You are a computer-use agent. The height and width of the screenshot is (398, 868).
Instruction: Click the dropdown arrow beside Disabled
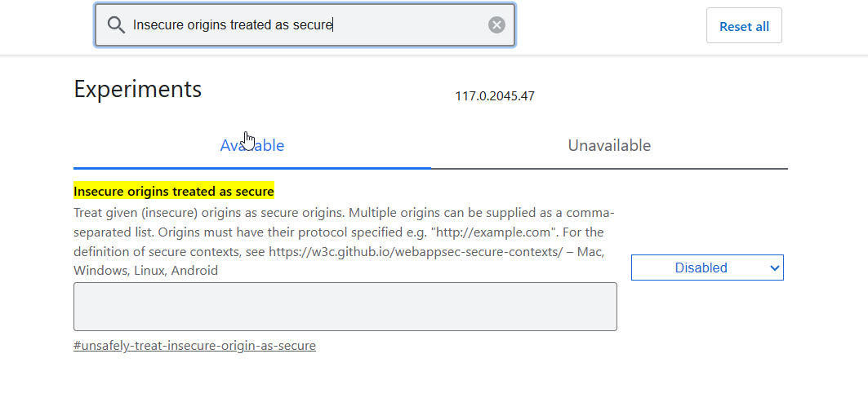click(x=774, y=268)
